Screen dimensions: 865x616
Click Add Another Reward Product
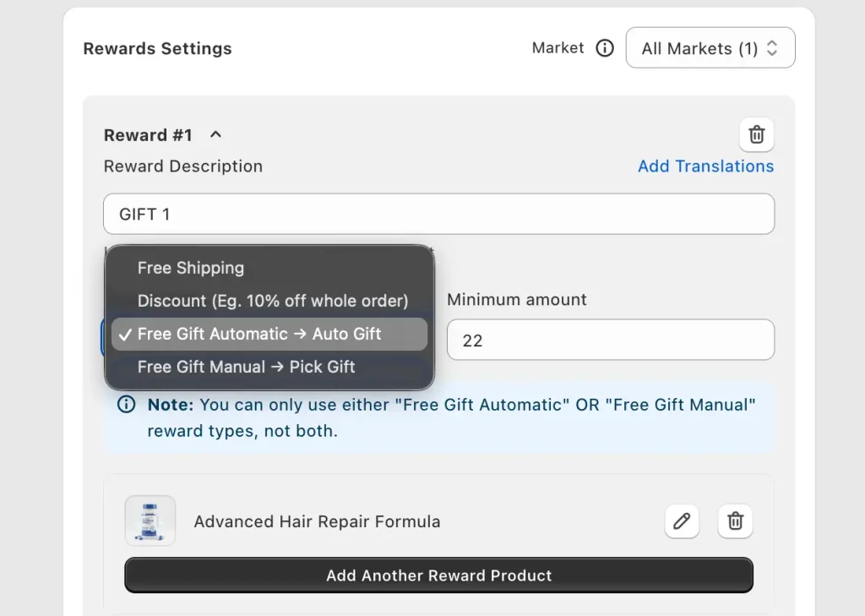click(438, 575)
